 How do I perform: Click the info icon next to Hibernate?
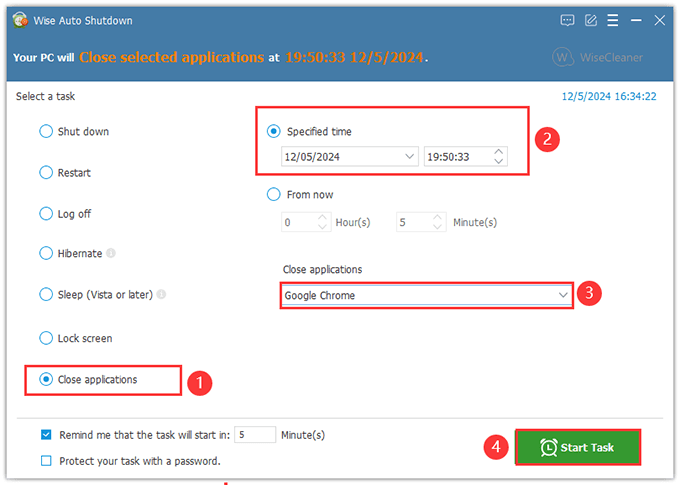tap(111, 253)
